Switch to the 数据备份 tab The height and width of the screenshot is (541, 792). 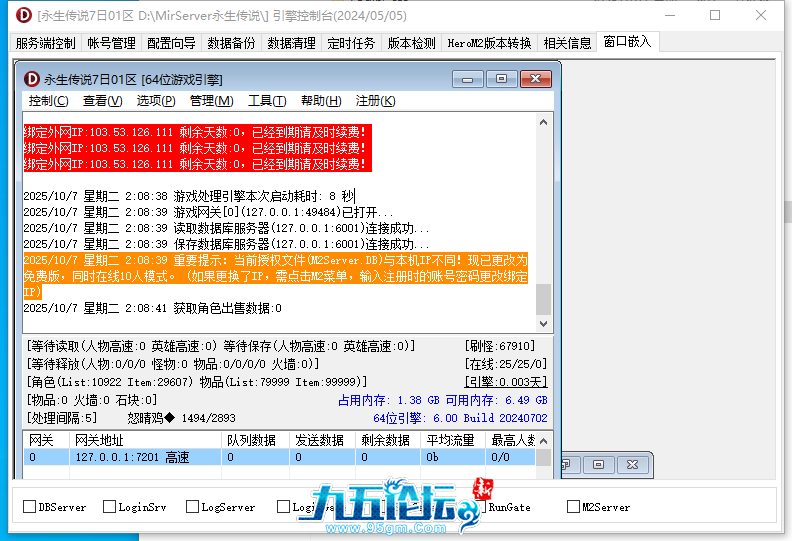[x=231, y=43]
